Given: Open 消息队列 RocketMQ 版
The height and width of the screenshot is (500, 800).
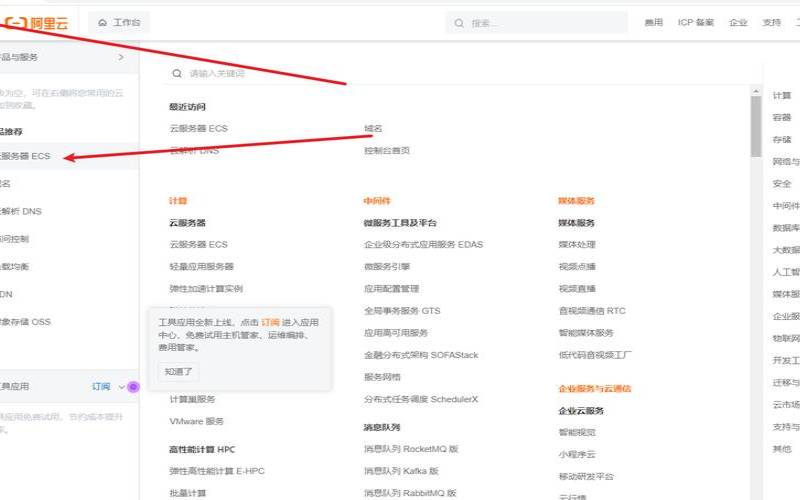Looking at the screenshot, I should click(x=411, y=449).
